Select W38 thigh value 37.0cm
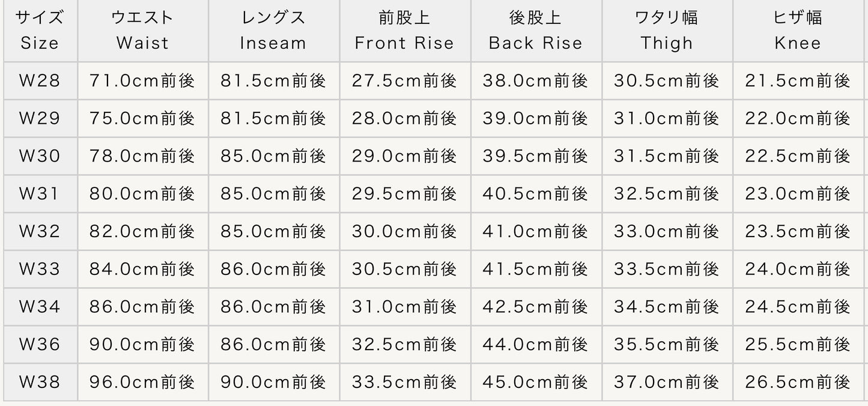 [667, 381]
